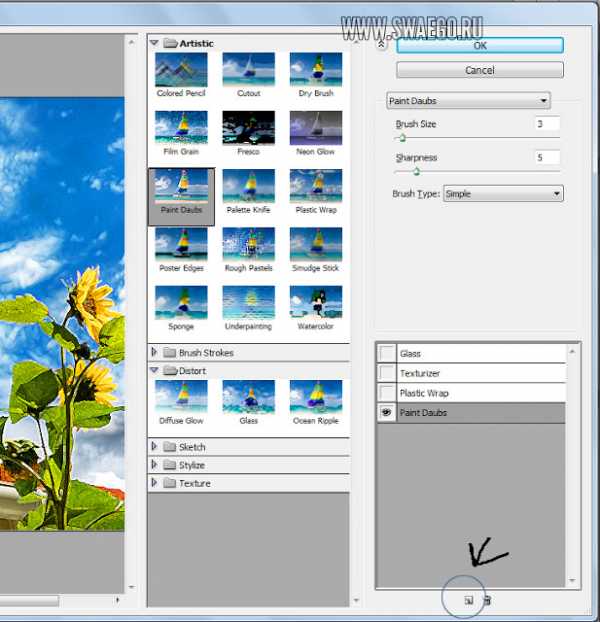600x622 pixels.
Task: Expand the Texture filter folder
Action: coord(154,483)
